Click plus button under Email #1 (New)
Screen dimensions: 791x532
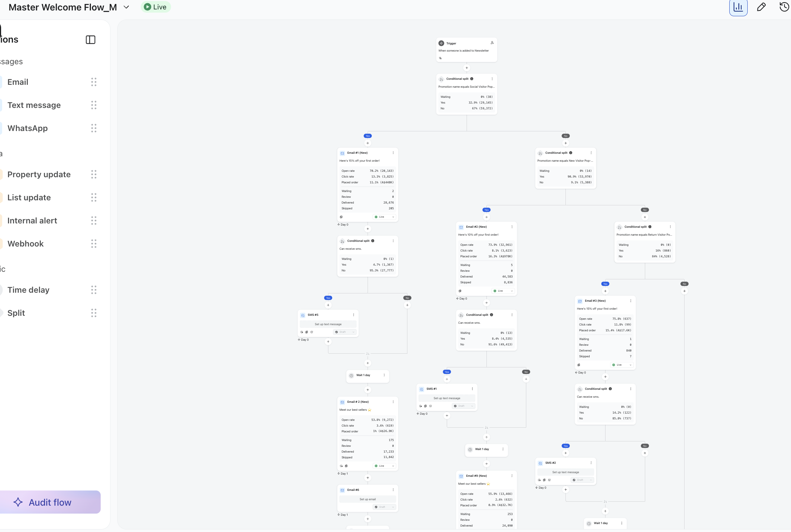[368, 229]
